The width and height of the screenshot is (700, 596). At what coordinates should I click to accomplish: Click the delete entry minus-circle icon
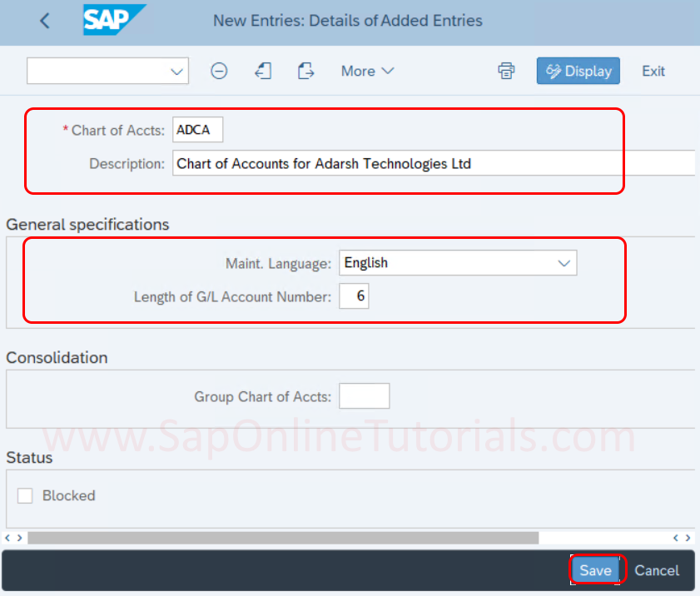pos(219,71)
